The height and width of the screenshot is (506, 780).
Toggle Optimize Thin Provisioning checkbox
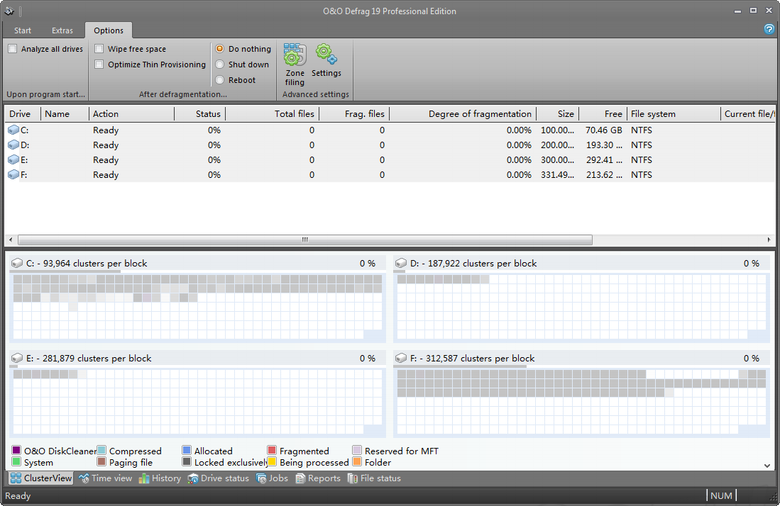100,65
